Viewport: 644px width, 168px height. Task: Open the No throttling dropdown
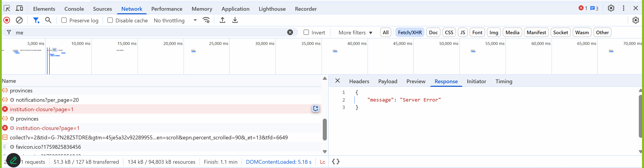175,21
